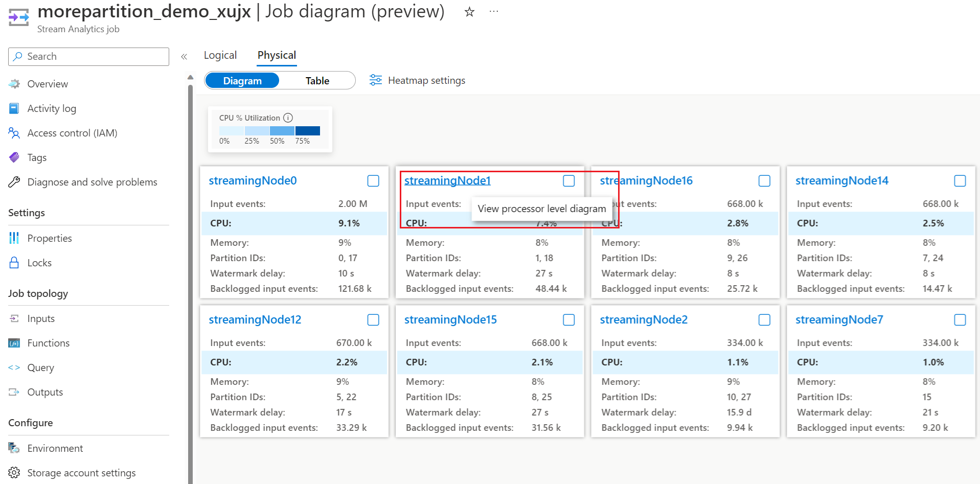This screenshot has width=980, height=484.
Task: Favorite the job with the star icon
Action: click(x=469, y=12)
